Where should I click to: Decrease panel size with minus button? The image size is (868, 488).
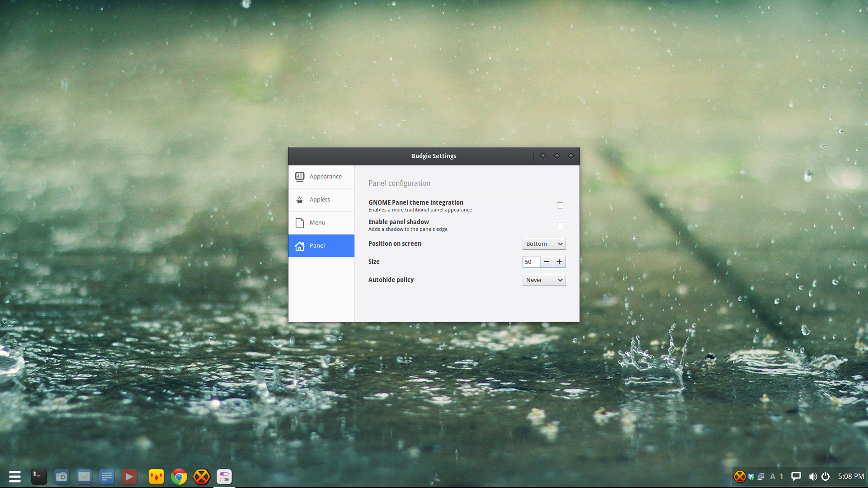tap(547, 262)
